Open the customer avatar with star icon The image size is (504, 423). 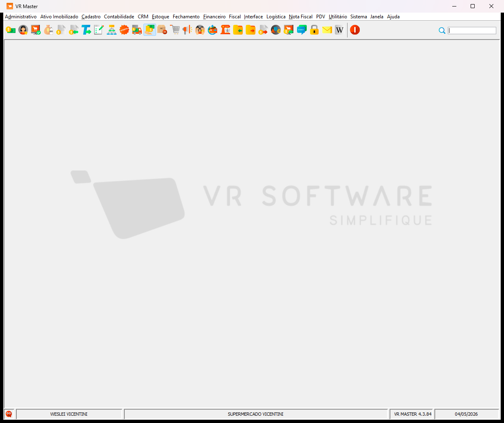23,30
